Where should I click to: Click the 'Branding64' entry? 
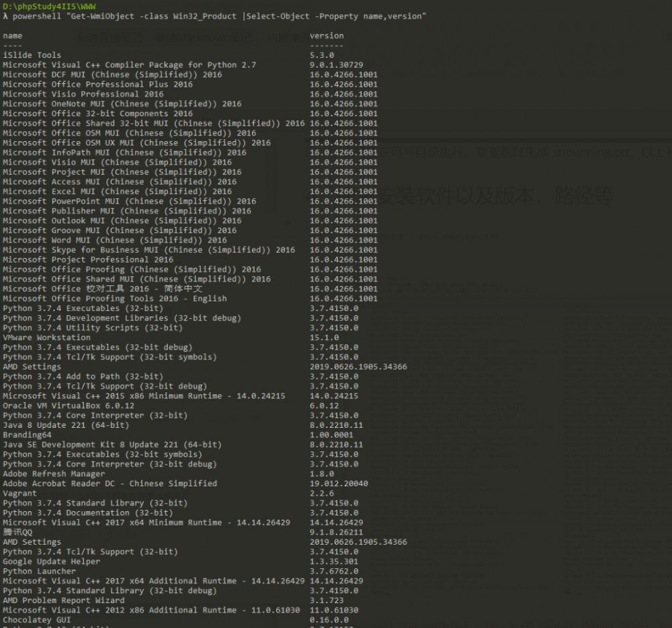[x=27, y=435]
